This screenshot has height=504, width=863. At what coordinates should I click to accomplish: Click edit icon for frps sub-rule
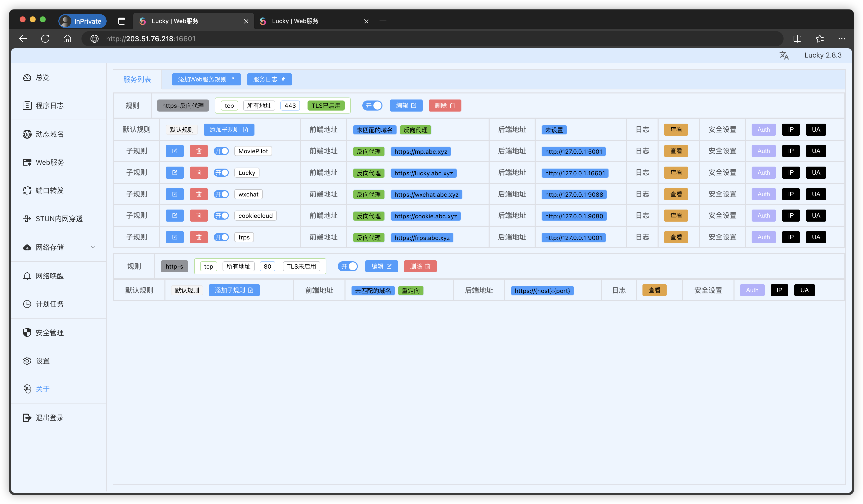tap(175, 237)
